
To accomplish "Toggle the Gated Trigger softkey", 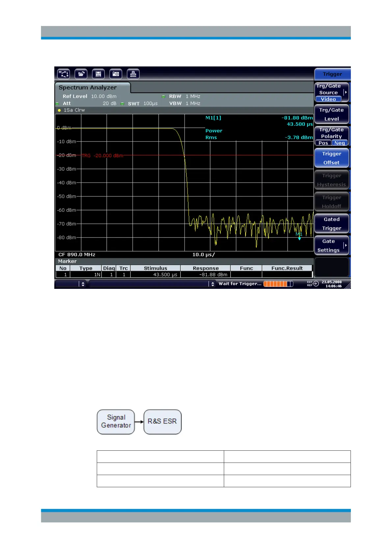I will click(x=331, y=224).
